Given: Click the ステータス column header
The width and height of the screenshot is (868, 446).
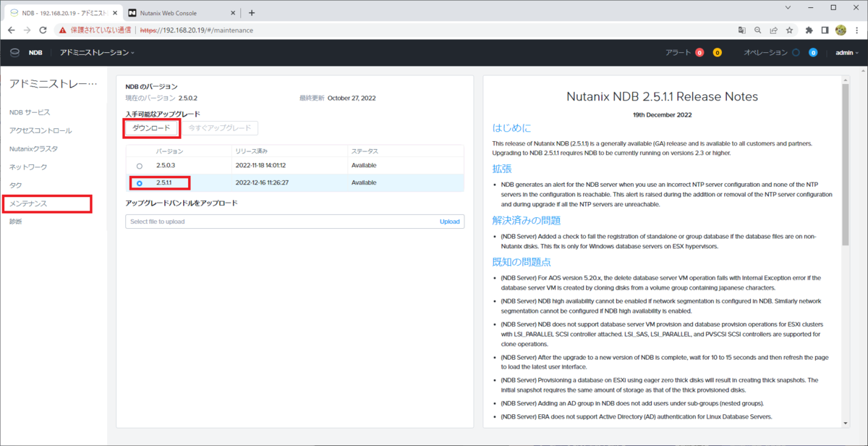Looking at the screenshot, I should click(x=365, y=151).
